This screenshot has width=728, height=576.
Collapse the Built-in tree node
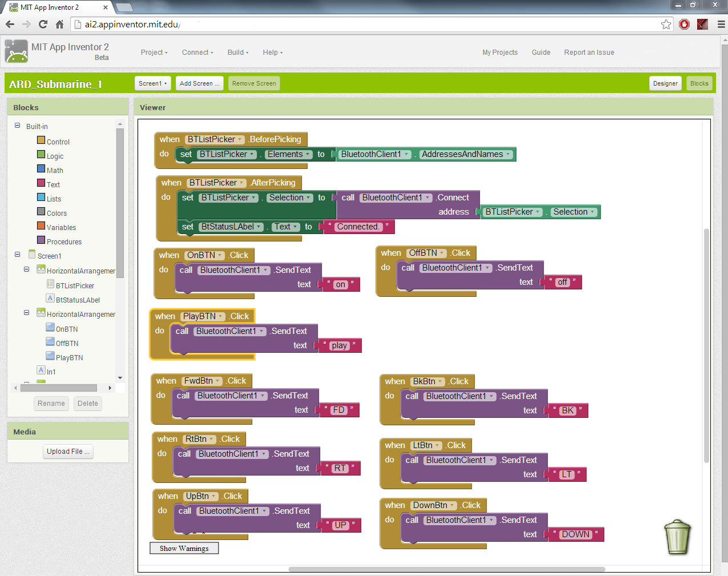tap(17, 126)
